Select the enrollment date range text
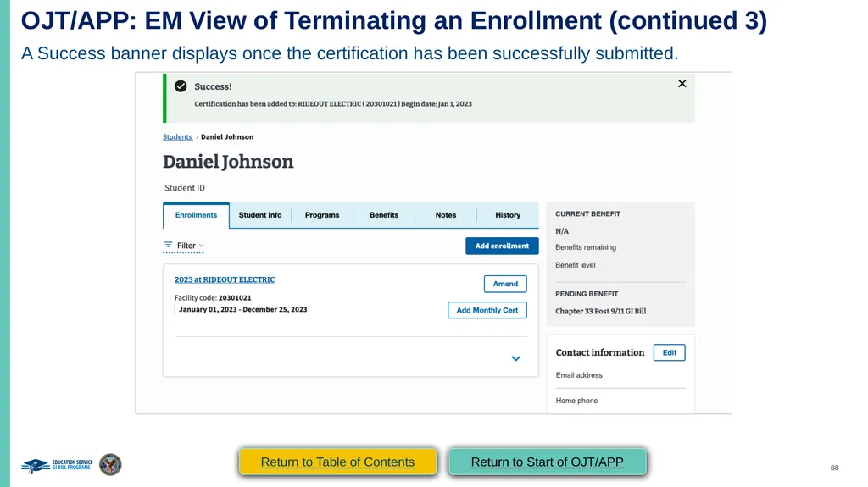 243,309
